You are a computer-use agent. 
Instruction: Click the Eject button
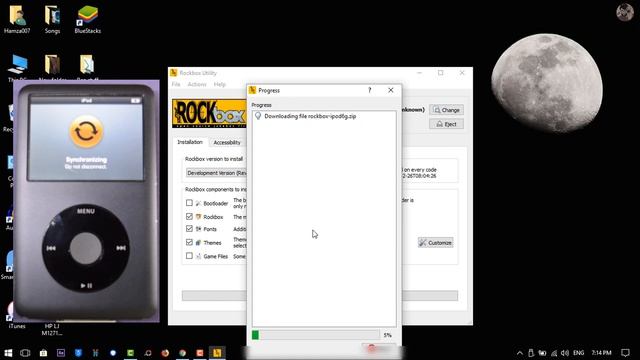pyautogui.click(x=446, y=124)
